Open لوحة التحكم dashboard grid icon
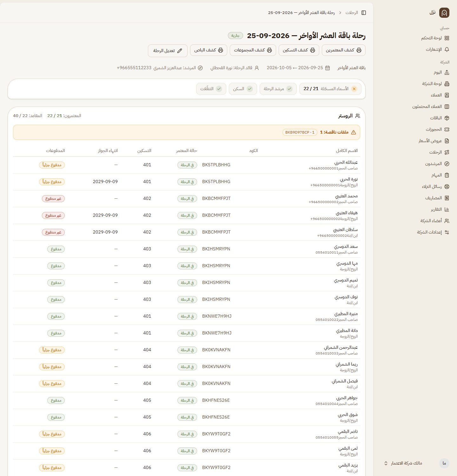This screenshot has height=476, width=457. tap(447, 38)
